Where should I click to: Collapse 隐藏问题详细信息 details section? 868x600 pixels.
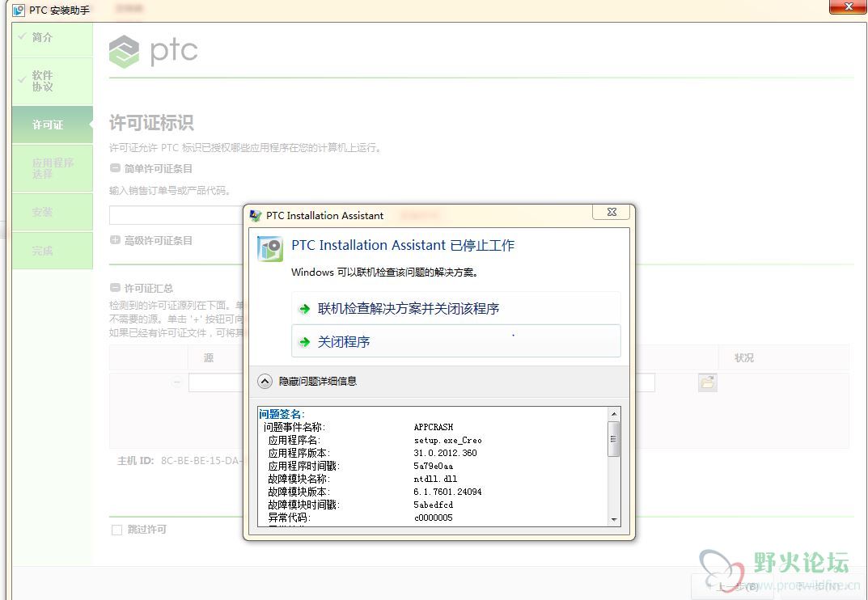point(265,382)
